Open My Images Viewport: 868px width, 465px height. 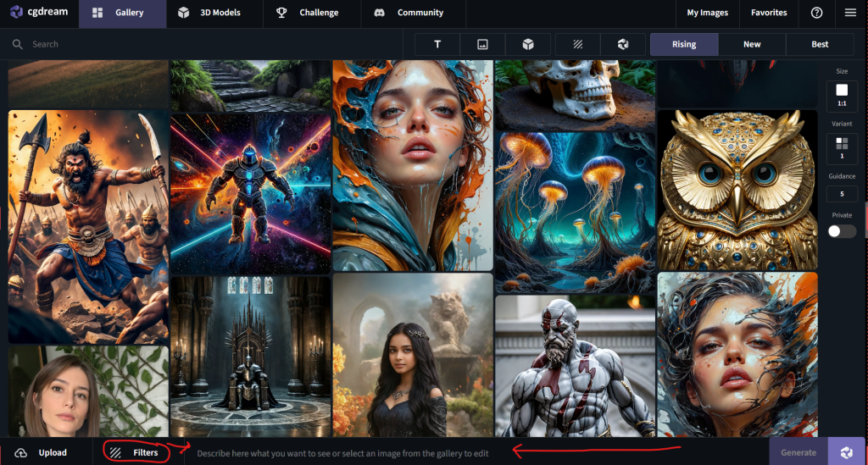708,13
